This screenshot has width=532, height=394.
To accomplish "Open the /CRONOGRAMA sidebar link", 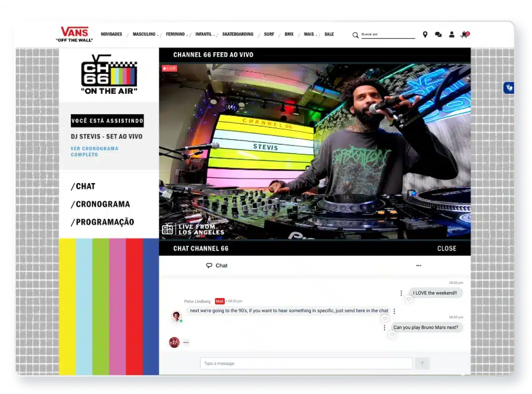I will click(100, 204).
